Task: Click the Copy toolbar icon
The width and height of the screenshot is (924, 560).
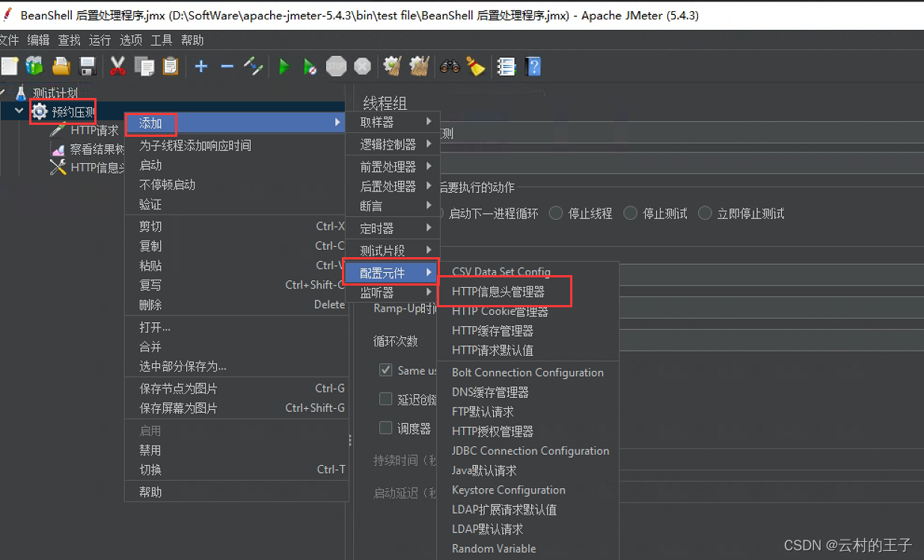Action: 144,67
